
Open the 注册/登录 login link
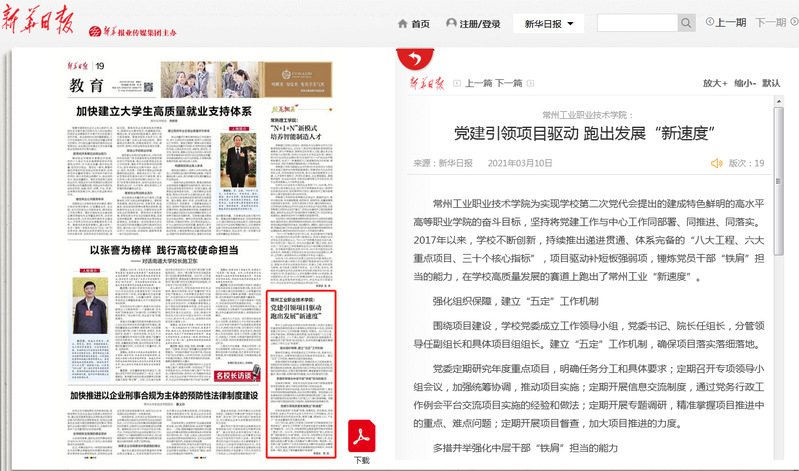point(474,24)
